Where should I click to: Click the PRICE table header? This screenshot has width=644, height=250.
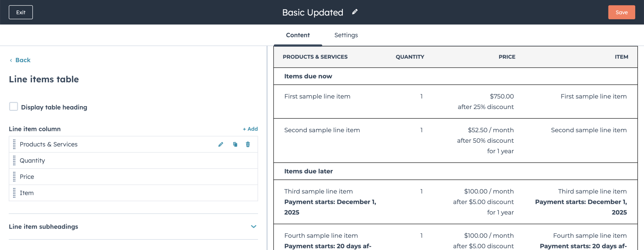507,57
